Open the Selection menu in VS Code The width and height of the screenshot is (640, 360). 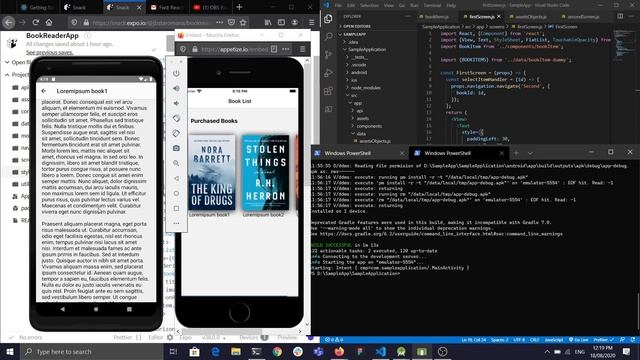click(x=369, y=5)
